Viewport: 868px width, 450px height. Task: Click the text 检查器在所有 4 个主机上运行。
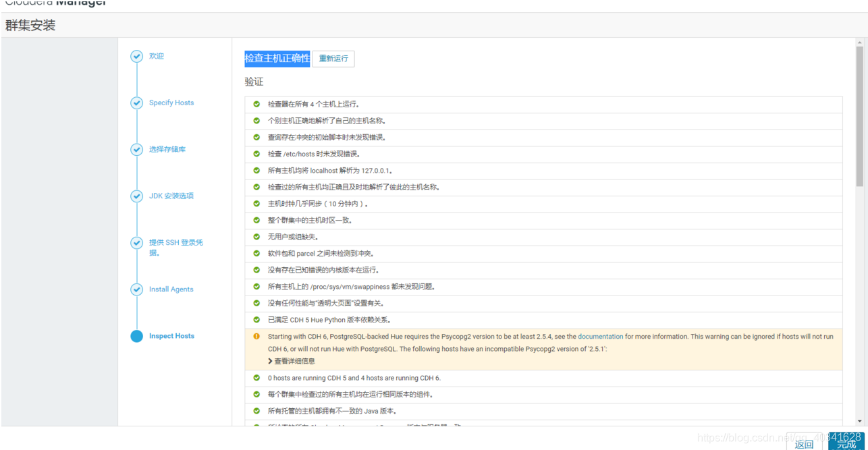point(314,105)
